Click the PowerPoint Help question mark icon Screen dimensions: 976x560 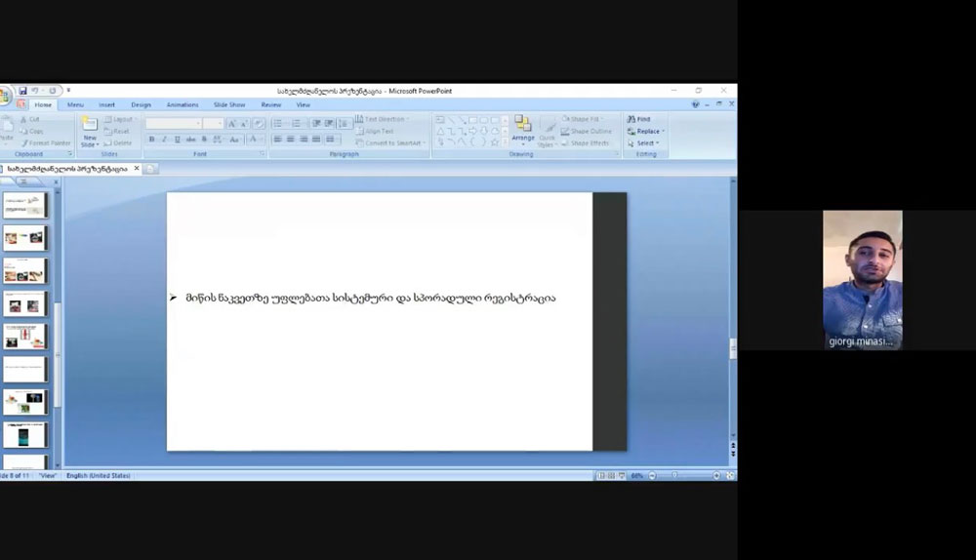click(x=696, y=104)
